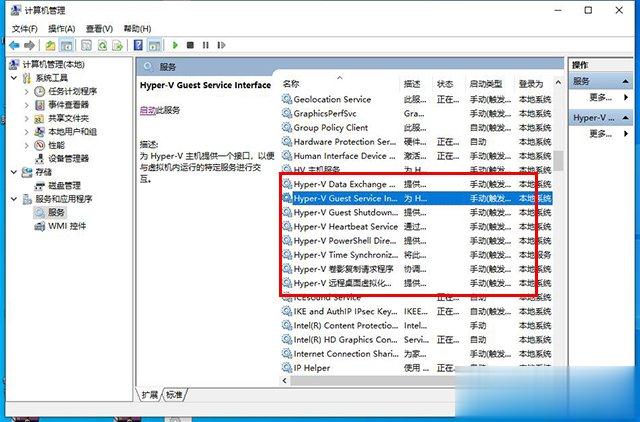Viewport: 640px width, 422px height.
Task: Collapse the Hyper-V actions section
Action: point(625,118)
